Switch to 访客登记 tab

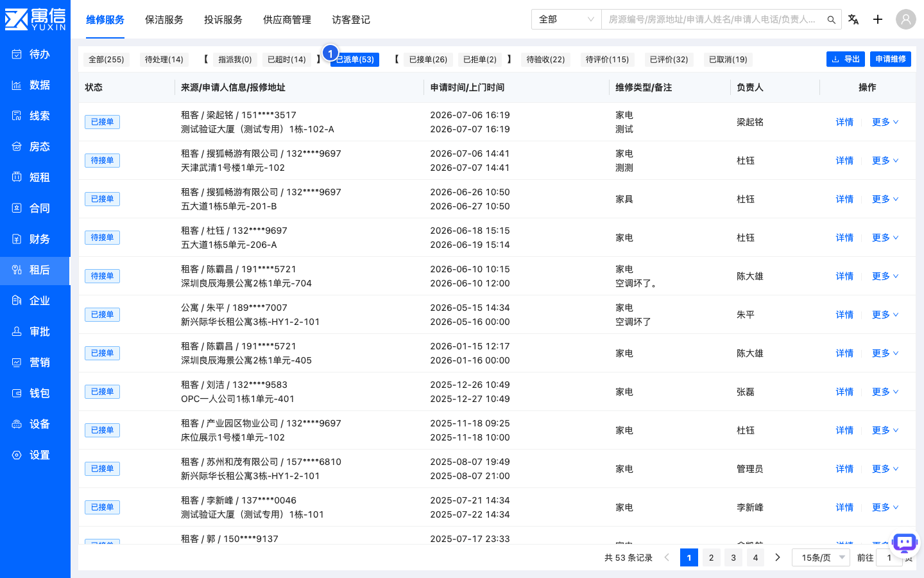pos(351,20)
